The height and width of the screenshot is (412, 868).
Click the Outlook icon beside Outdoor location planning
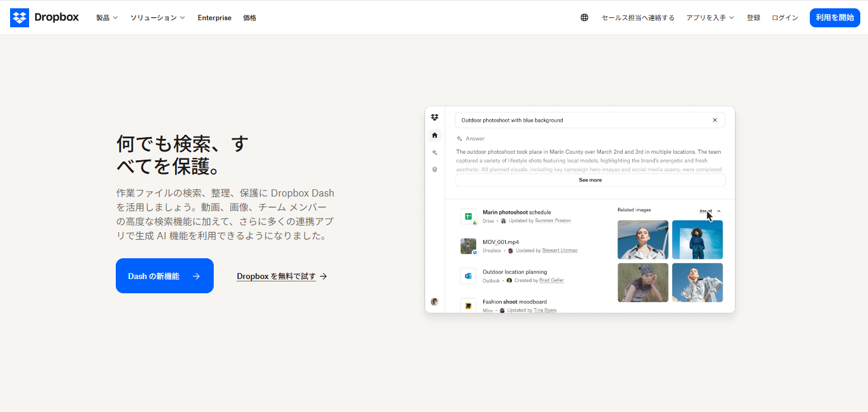[x=468, y=276]
